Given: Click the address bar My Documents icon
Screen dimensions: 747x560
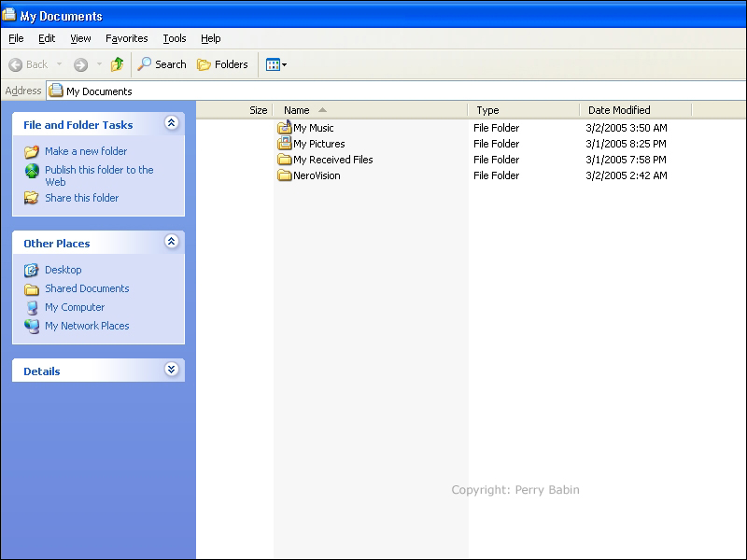Looking at the screenshot, I should pyautogui.click(x=56, y=91).
